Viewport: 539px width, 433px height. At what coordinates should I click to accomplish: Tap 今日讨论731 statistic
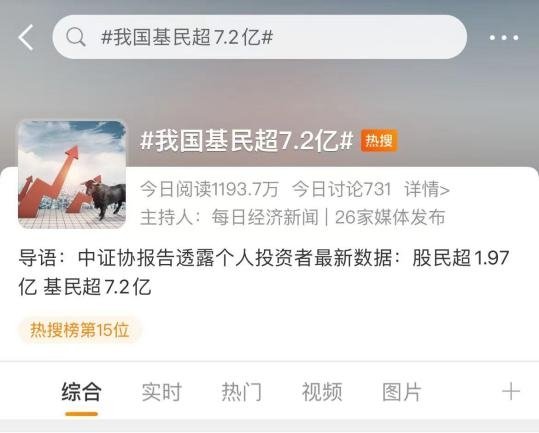coord(342,189)
